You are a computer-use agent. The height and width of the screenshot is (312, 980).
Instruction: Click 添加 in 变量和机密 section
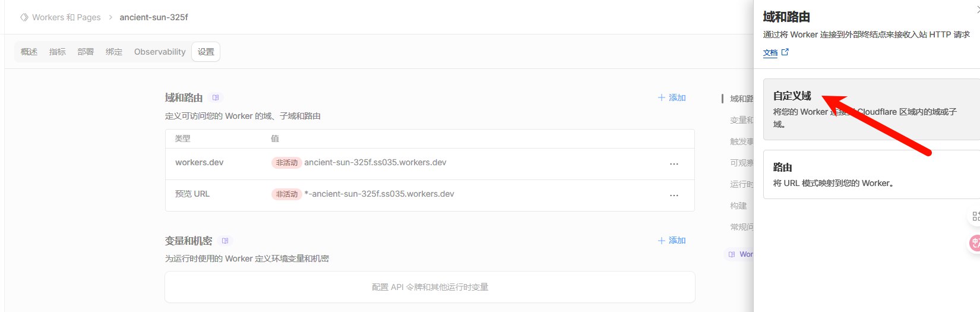[x=672, y=241]
